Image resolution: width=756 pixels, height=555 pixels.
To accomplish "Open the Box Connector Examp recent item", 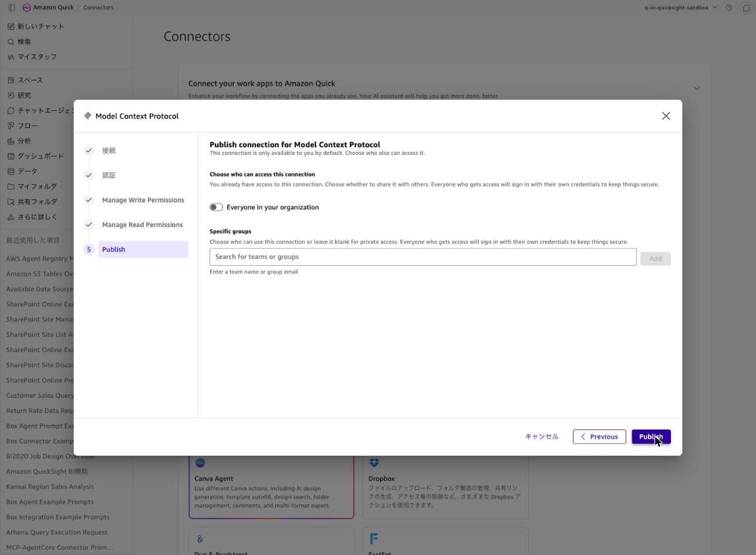I will coord(40,441).
